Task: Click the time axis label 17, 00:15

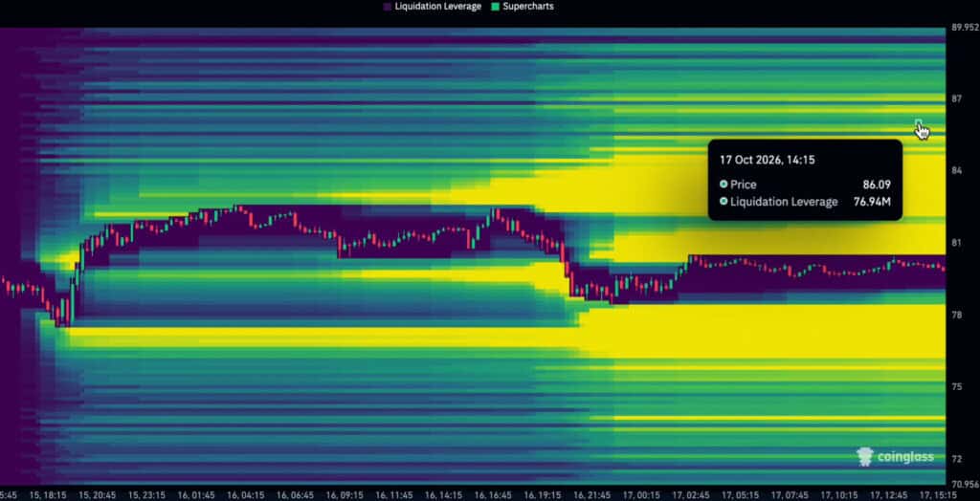Action: click(641, 494)
